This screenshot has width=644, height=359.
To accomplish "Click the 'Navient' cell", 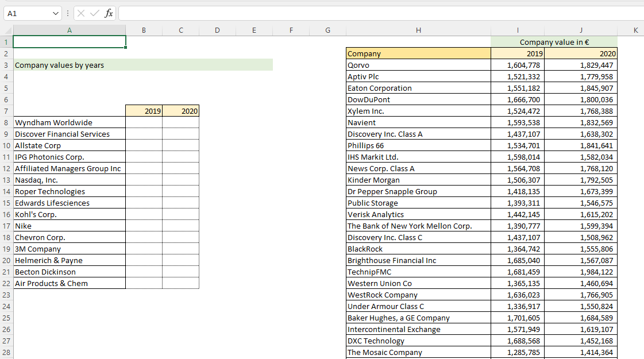I will [418, 123].
